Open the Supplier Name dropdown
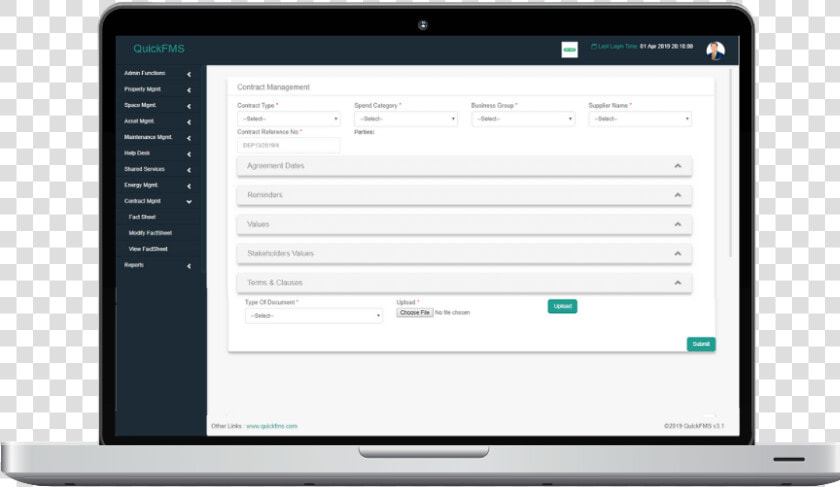The image size is (840, 487). [640, 119]
